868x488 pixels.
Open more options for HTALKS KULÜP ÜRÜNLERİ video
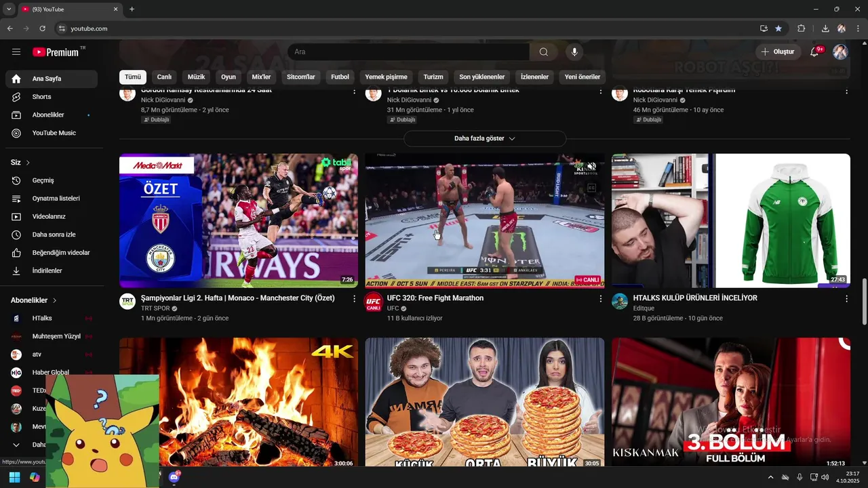tap(846, 298)
